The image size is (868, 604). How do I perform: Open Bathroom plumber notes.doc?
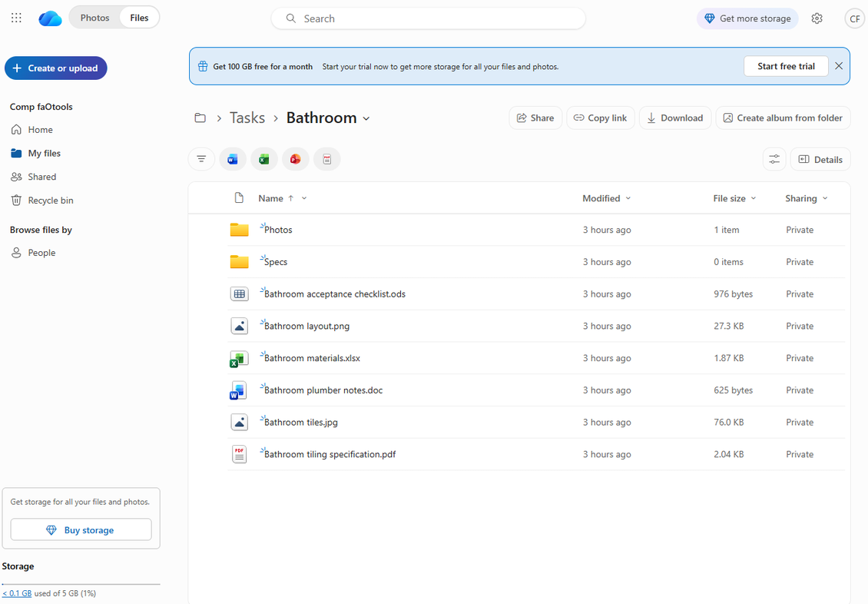point(323,390)
